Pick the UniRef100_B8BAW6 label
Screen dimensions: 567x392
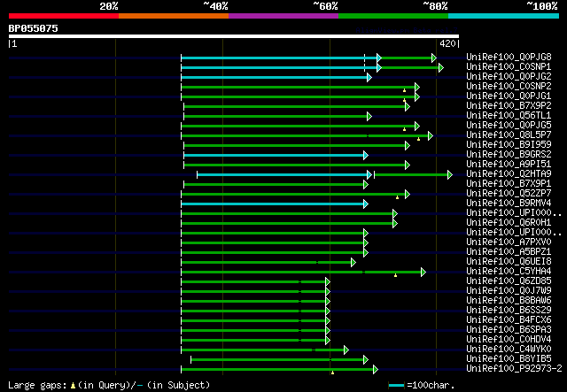pos(509,301)
